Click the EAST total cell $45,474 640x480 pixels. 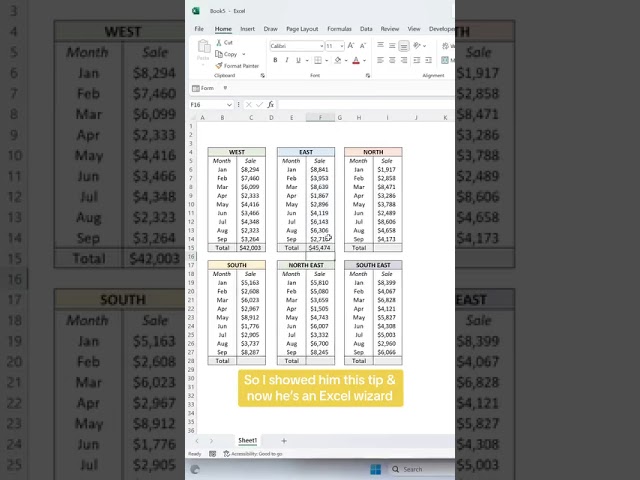320,248
